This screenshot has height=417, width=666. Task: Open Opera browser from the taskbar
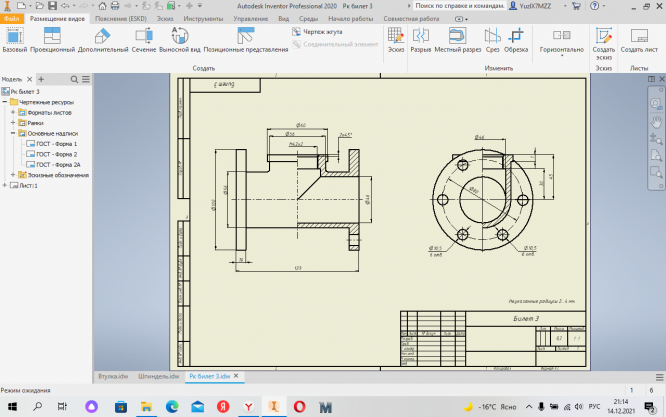(299, 407)
